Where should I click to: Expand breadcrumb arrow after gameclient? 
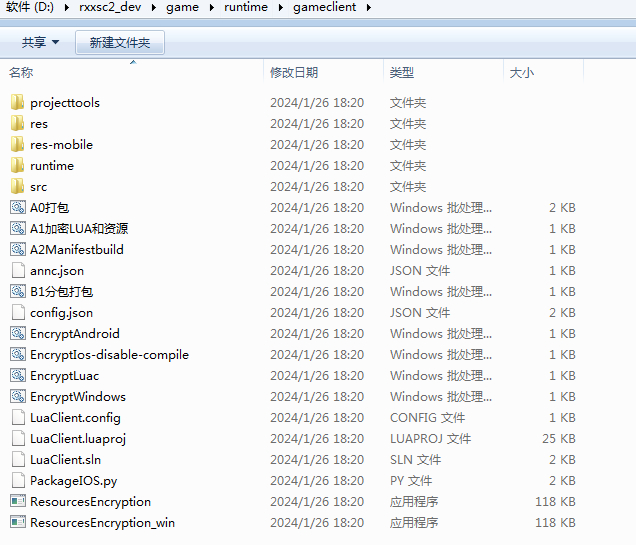(x=368, y=8)
